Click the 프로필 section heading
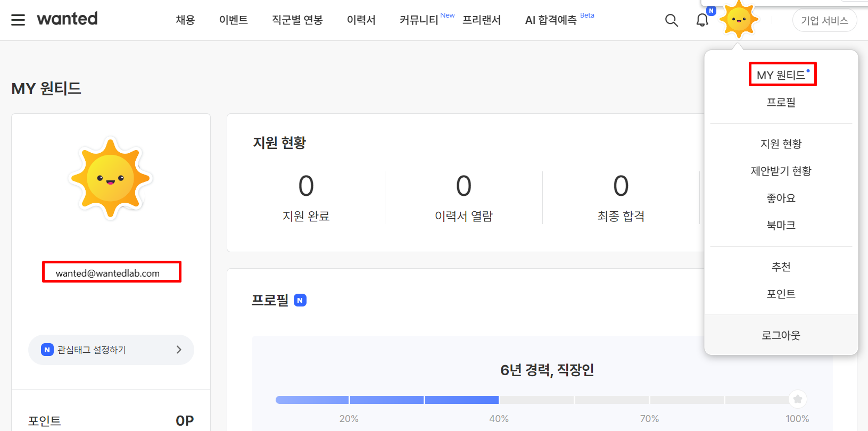Viewport: 868px width, 431px height. coord(270,300)
